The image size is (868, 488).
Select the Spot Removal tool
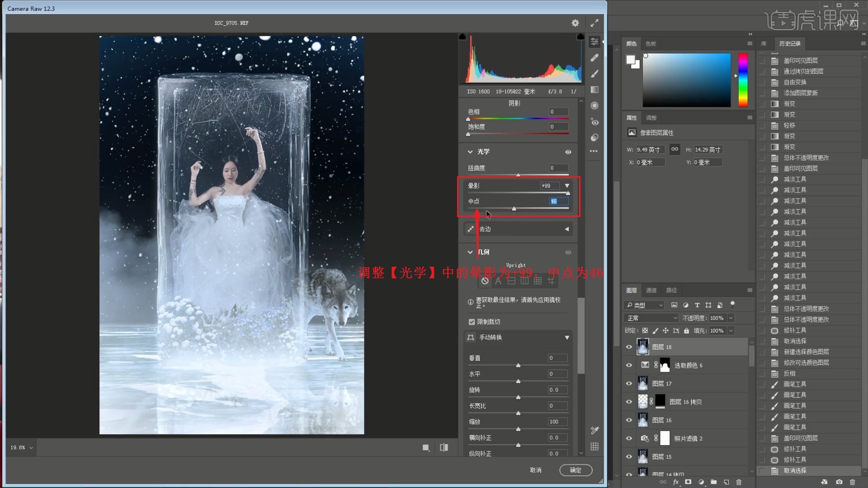594,58
